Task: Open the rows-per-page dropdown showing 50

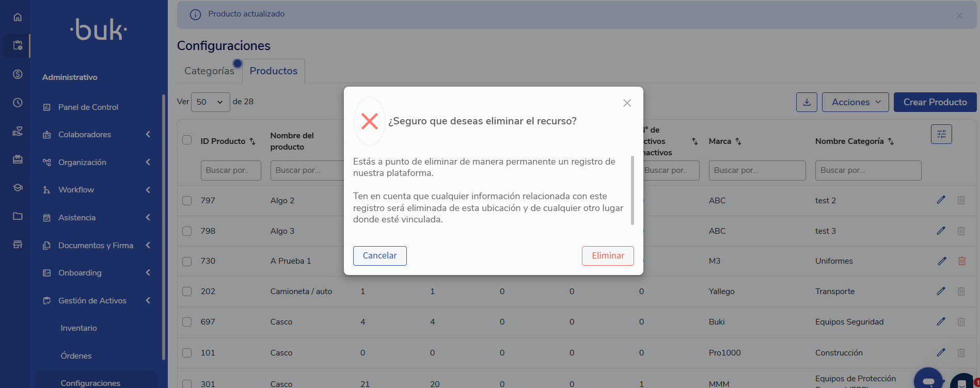Action: click(210, 102)
